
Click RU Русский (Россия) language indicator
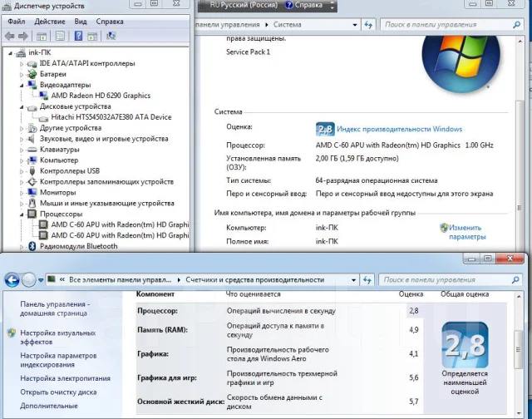point(244,5)
